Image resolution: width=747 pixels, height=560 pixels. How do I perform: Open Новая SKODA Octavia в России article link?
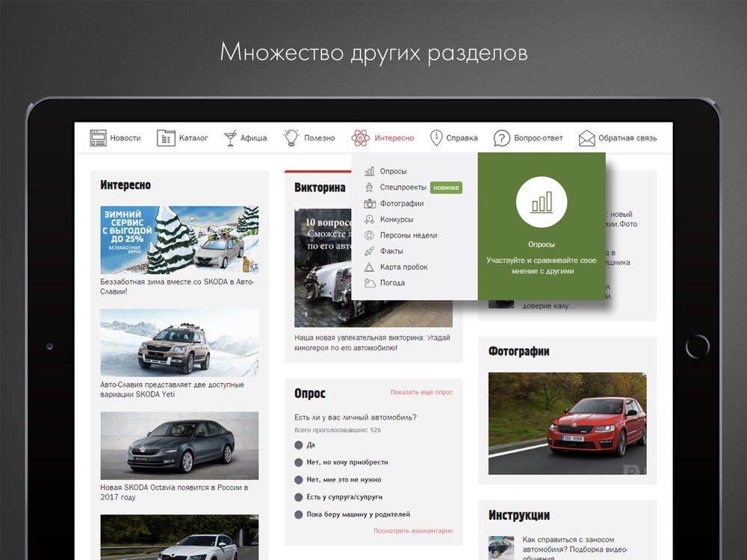click(x=174, y=492)
